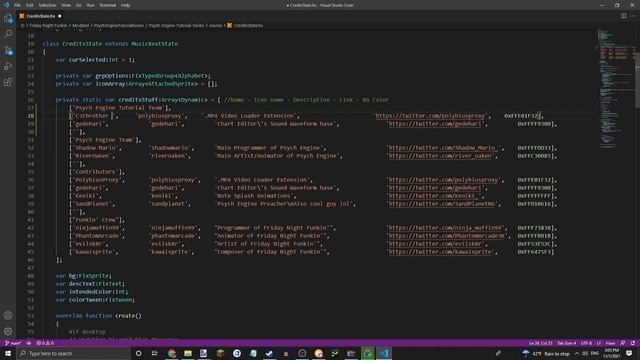Open the File menu

coord(17,5)
